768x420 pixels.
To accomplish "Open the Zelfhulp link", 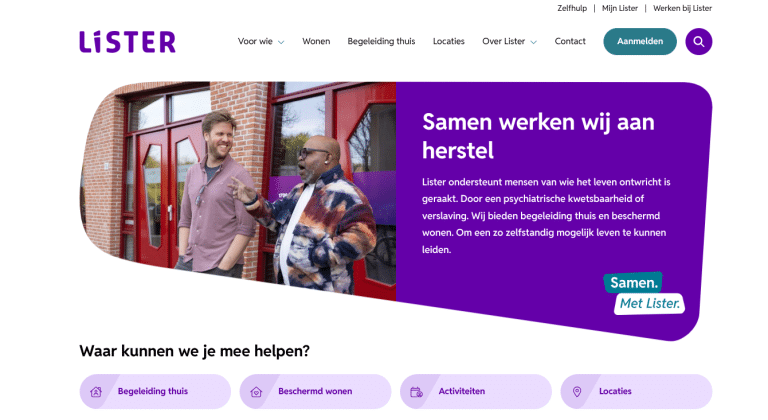I will (x=572, y=8).
